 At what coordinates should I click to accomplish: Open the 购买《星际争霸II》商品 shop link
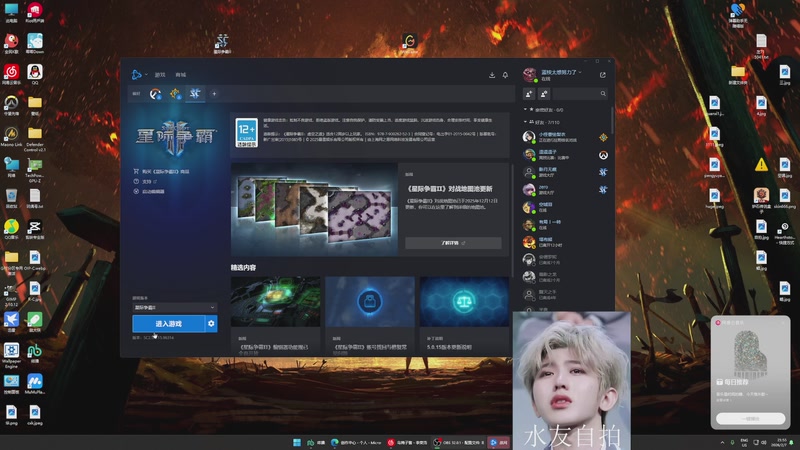coord(161,171)
